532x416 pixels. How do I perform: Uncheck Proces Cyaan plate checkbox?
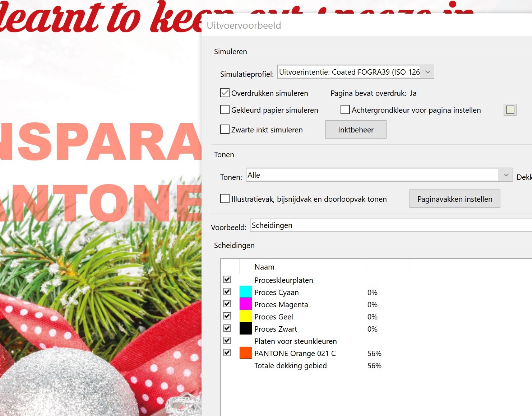tap(227, 291)
